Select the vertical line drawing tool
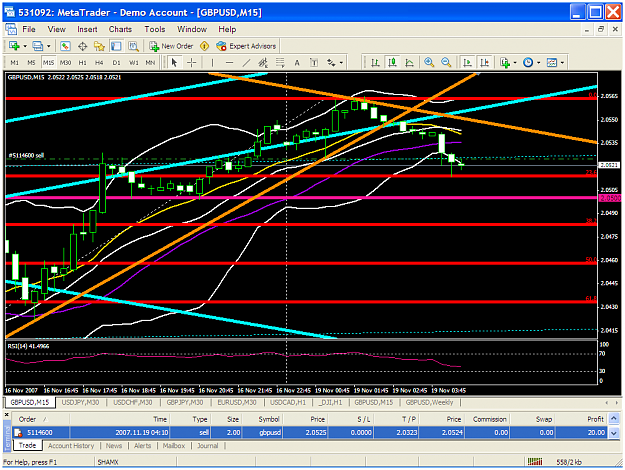Viewport: 625px width, 470px height. tap(212, 63)
